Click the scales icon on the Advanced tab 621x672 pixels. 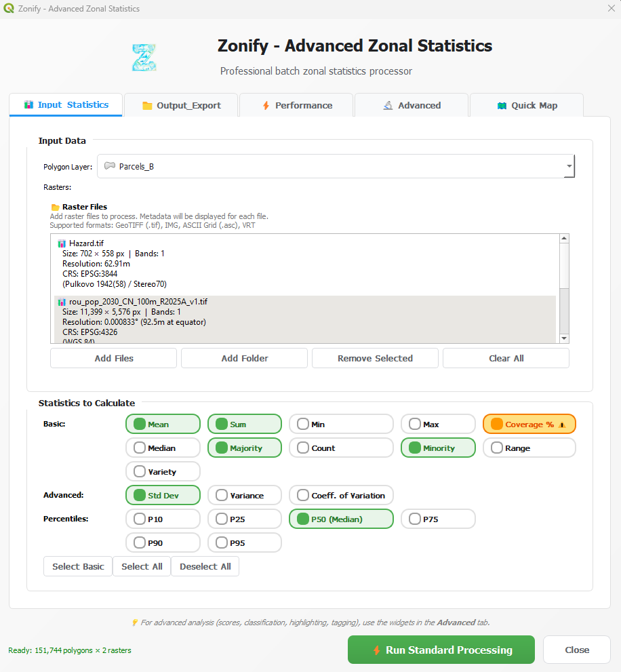(x=388, y=105)
